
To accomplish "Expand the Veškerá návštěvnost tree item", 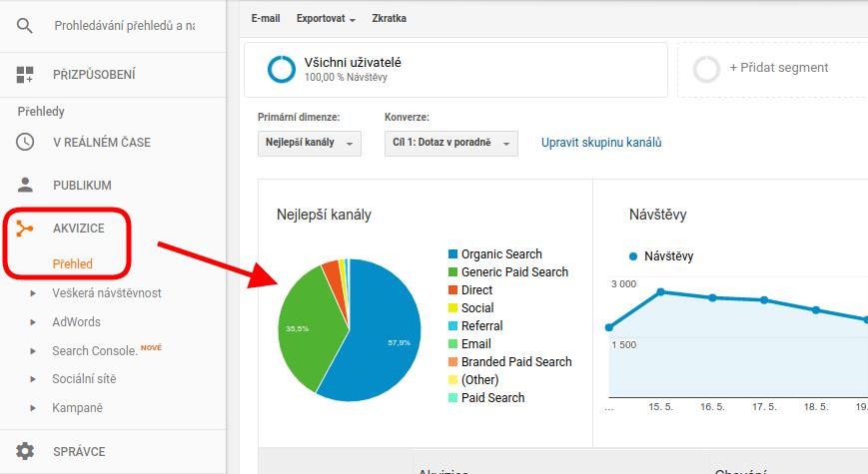I will tap(33, 293).
